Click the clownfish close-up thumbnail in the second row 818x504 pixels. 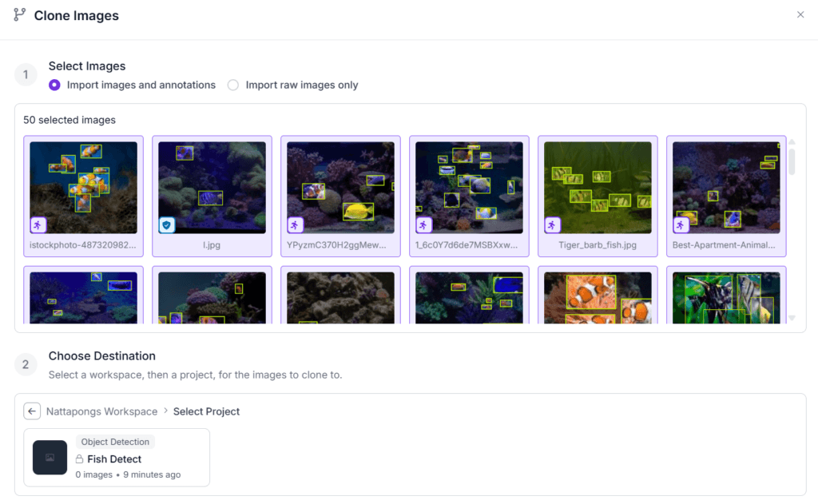(598, 297)
